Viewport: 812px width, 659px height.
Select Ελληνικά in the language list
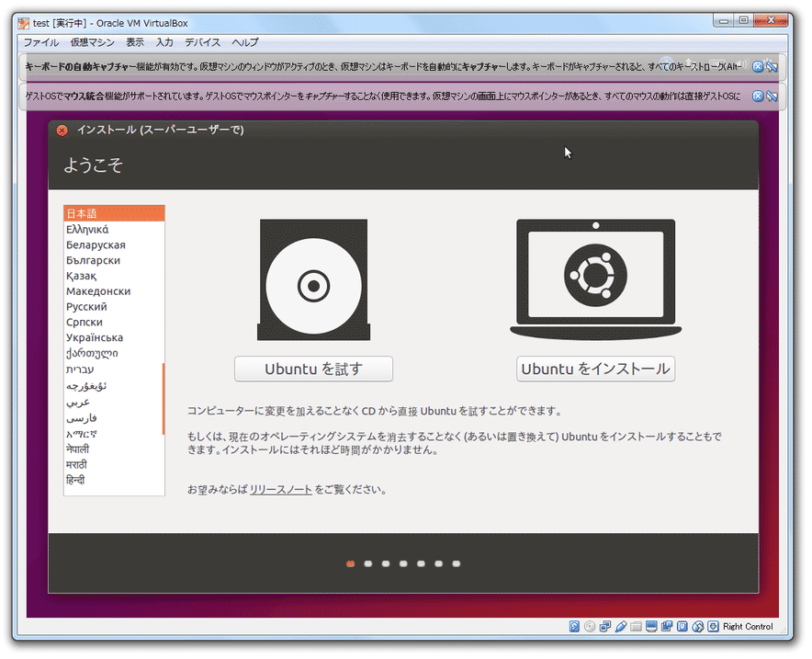[x=114, y=229]
